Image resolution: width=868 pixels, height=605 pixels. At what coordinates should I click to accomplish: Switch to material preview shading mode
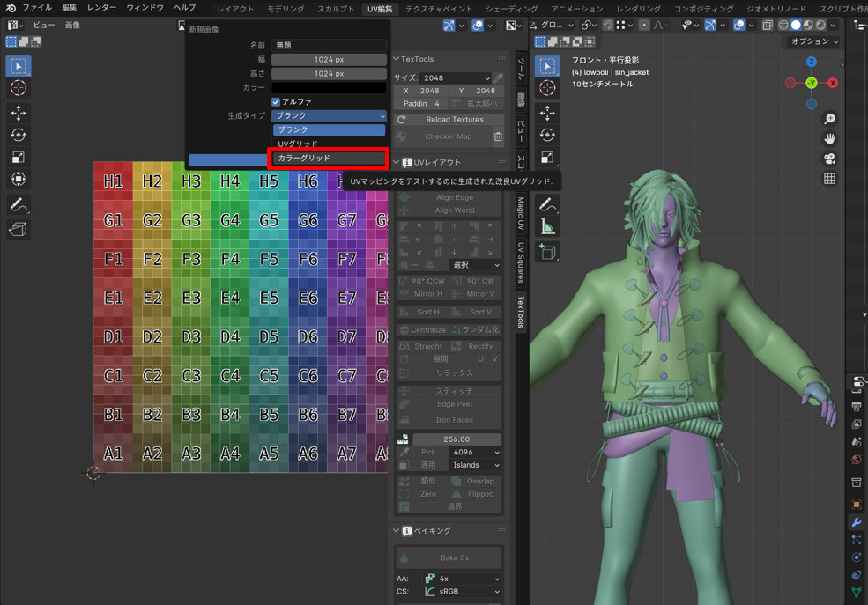[808, 26]
